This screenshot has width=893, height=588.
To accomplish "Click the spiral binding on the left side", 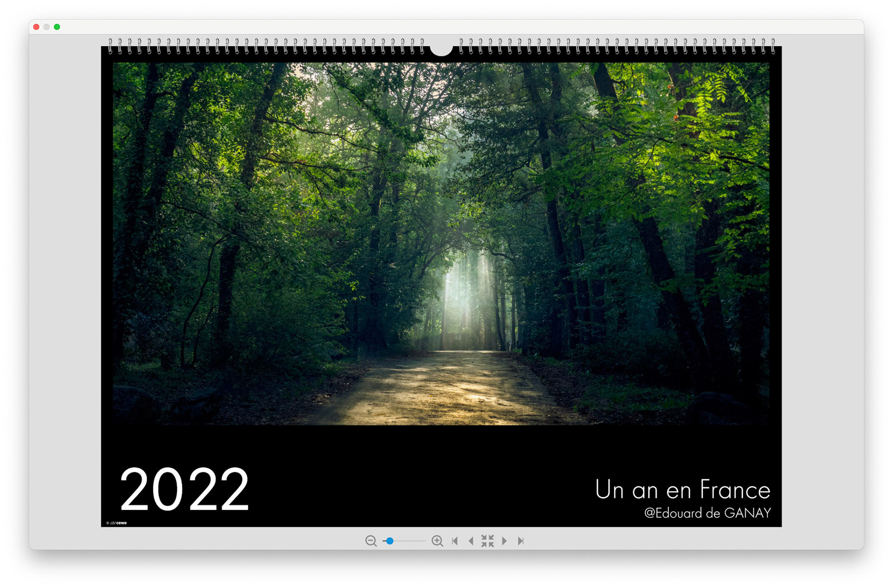I will [x=265, y=46].
